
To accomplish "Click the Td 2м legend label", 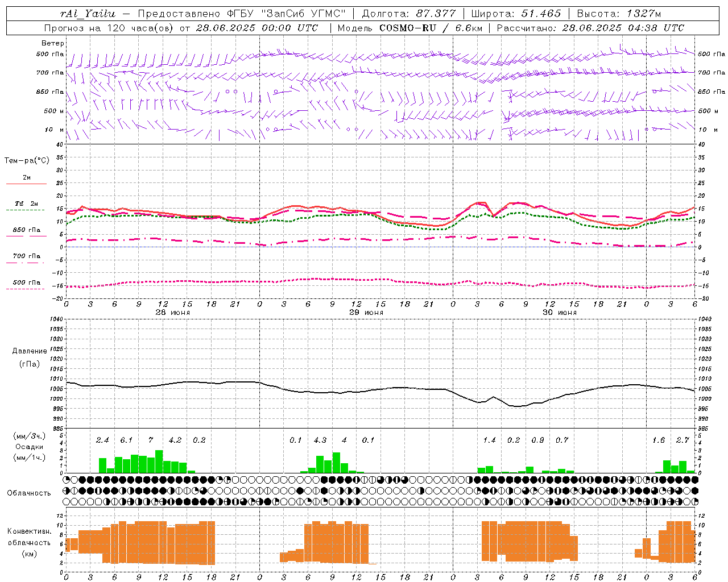I will click(26, 203).
